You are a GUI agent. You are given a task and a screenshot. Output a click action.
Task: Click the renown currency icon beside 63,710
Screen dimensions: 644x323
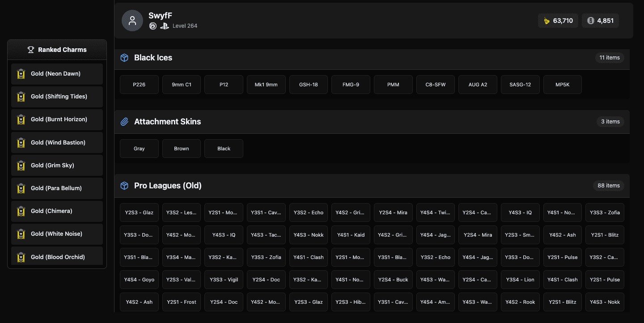547,21
